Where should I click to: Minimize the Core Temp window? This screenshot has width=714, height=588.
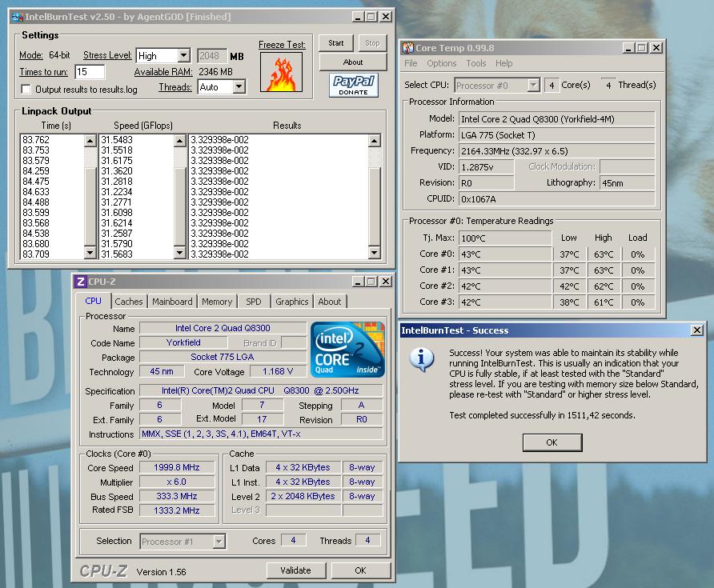[628, 48]
